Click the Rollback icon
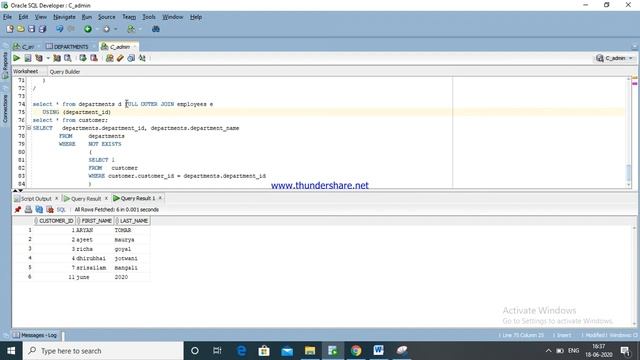The width and height of the screenshot is (640, 360). [94, 58]
